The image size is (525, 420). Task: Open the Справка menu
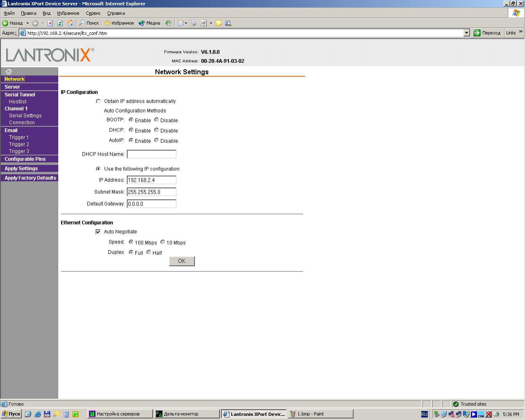[116, 13]
